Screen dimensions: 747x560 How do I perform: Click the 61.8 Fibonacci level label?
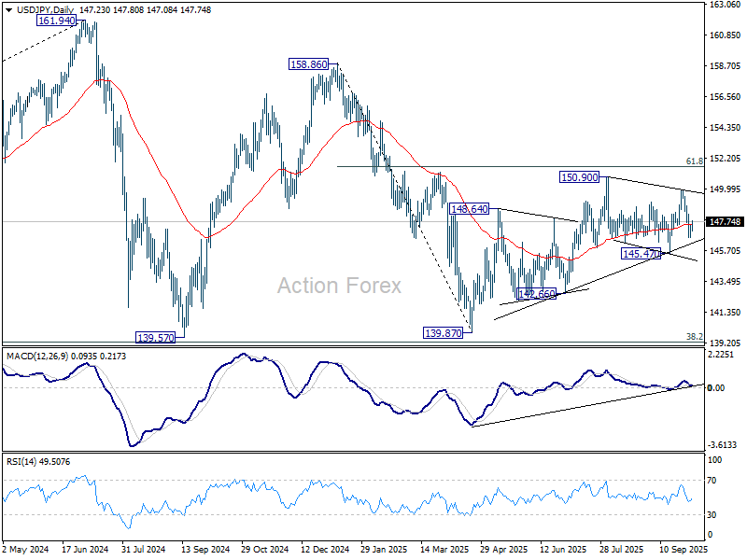pyautogui.click(x=694, y=161)
